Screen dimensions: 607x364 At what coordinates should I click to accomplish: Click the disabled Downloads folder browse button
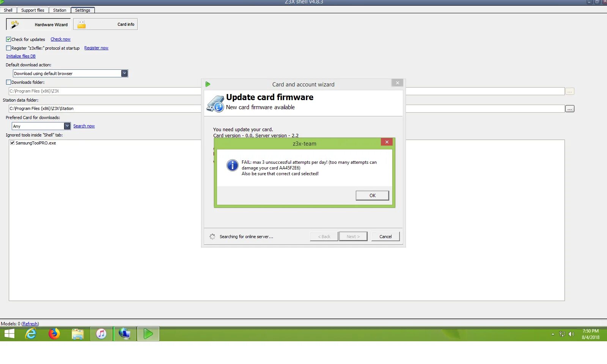(569, 91)
